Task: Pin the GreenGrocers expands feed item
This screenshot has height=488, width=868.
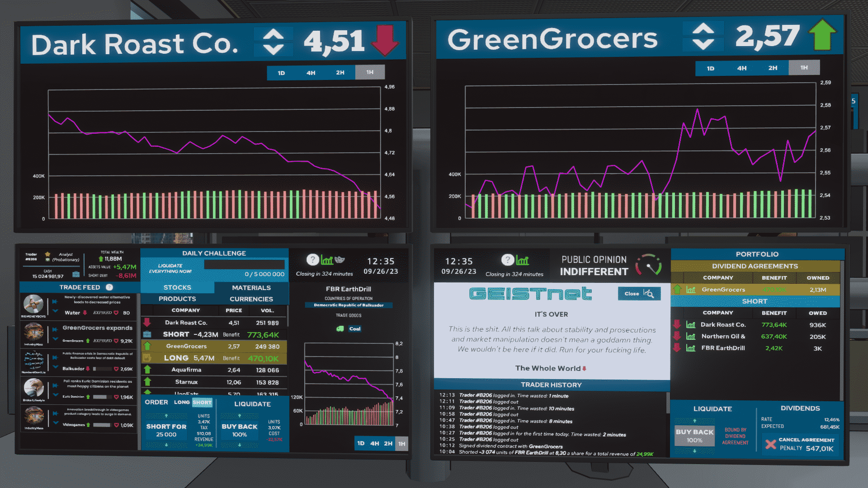Action: pyautogui.click(x=55, y=329)
